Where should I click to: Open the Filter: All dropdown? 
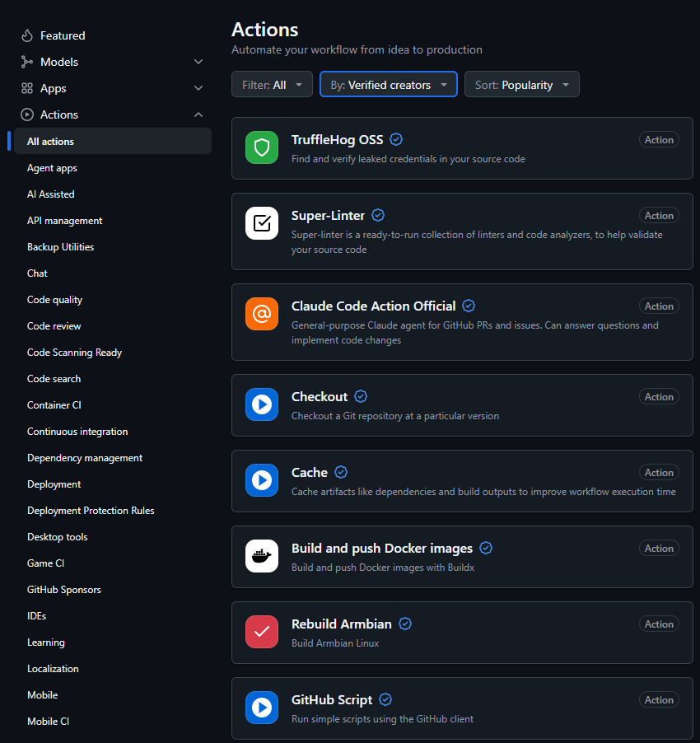click(273, 84)
